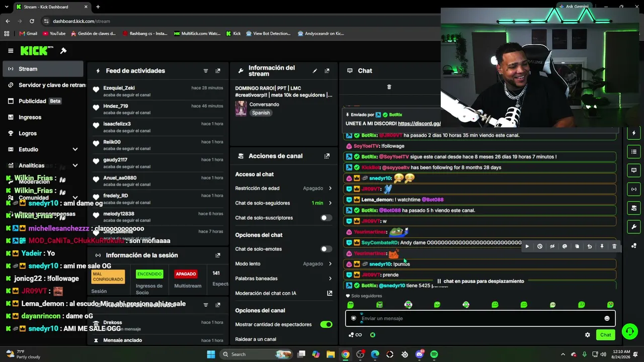Disable Mostrar cantidad de espectadores switch
Viewport: 644px width, 362px height.
[326, 324]
